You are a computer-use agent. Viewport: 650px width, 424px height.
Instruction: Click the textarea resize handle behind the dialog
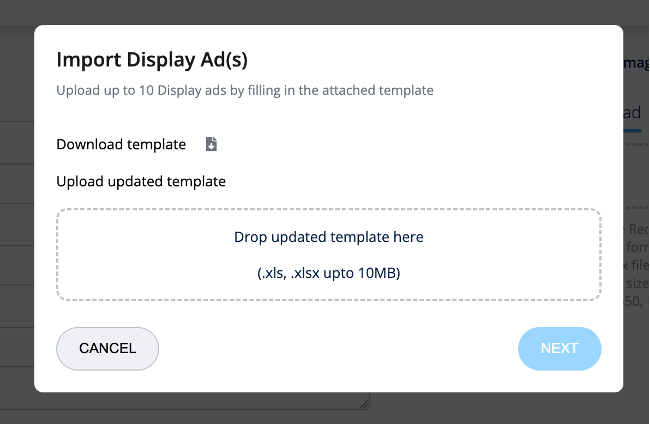(x=364, y=403)
